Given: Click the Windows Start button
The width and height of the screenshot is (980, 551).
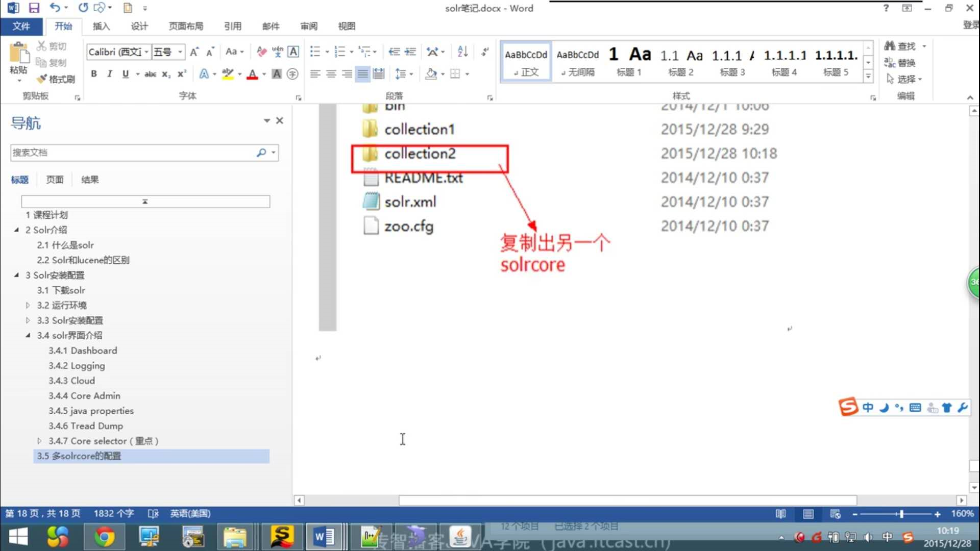Looking at the screenshot, I should pyautogui.click(x=18, y=537).
